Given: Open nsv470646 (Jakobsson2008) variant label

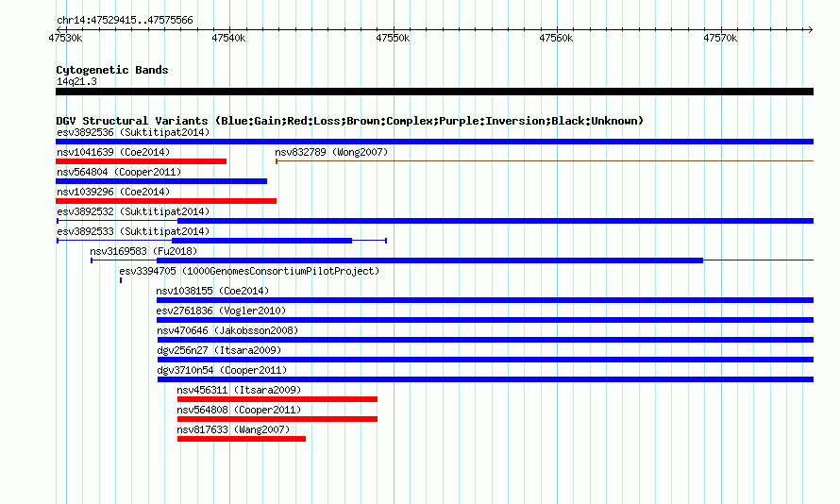Looking at the screenshot, I should 227,330.
